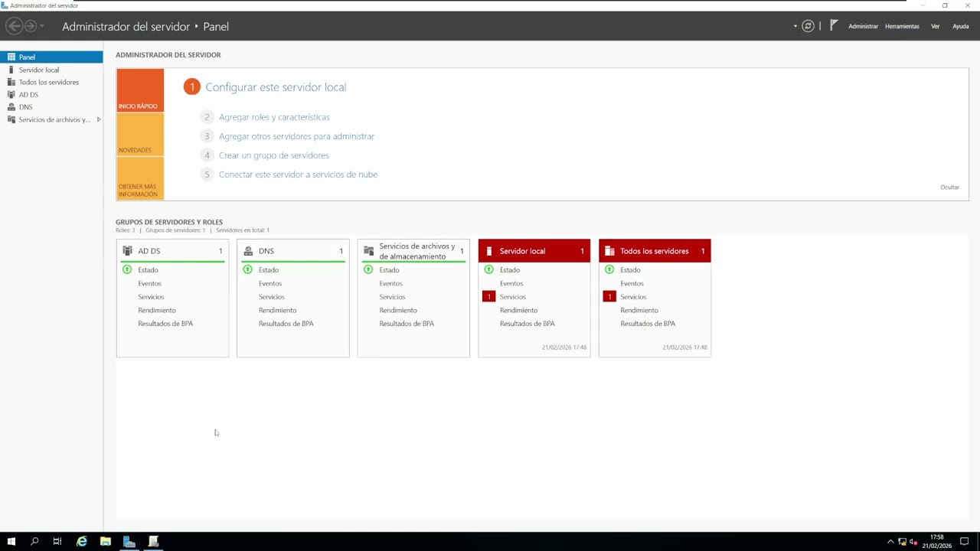
Task: Open Estado in the file services tile
Action: pos(389,270)
